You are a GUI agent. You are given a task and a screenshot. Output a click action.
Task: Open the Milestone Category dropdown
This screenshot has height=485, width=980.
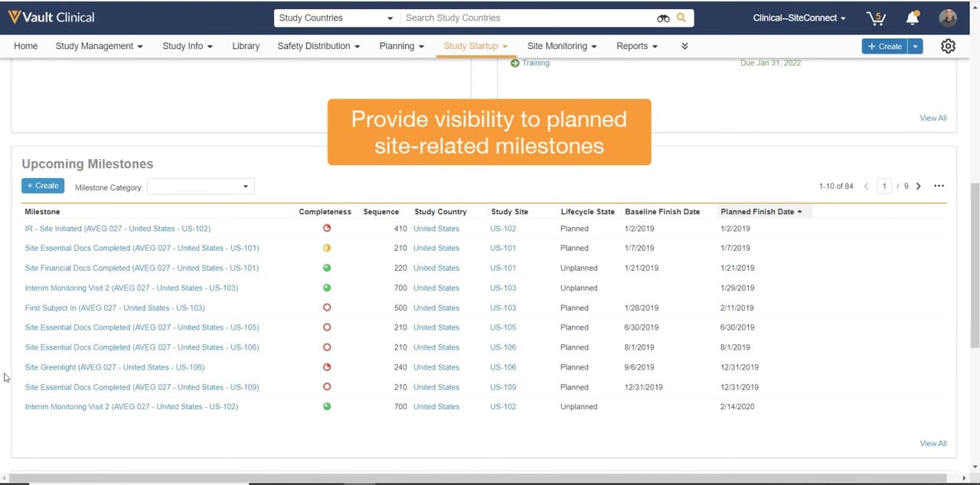pos(201,187)
